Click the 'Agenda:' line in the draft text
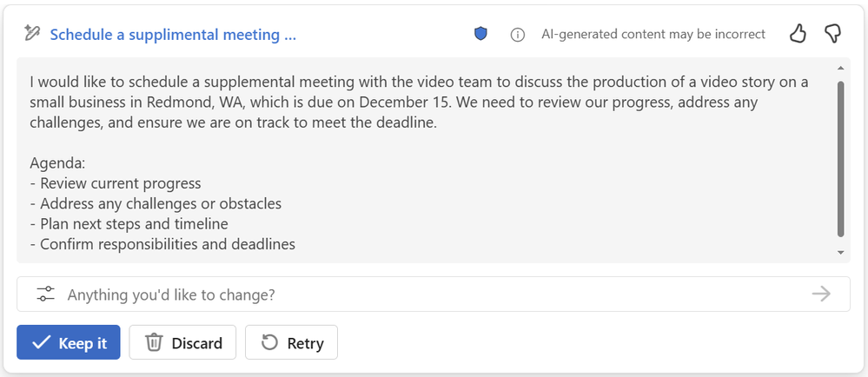The height and width of the screenshot is (377, 868). coord(57,163)
